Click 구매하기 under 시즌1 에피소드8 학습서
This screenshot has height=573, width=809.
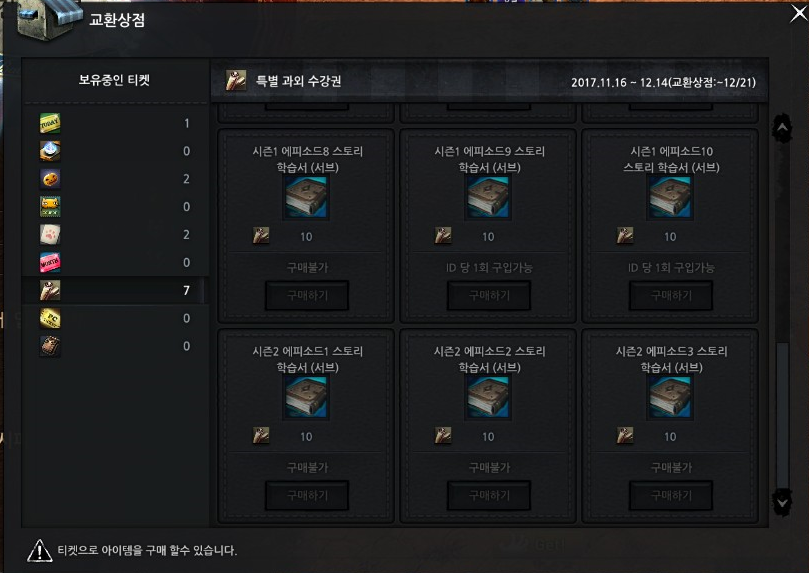click(x=307, y=296)
